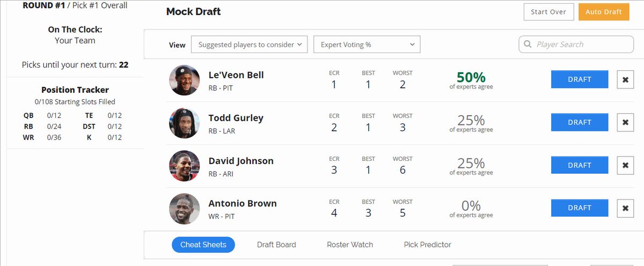This screenshot has height=266, width=644.
Task: Open the Expert Voting % dropdown
Action: click(367, 45)
